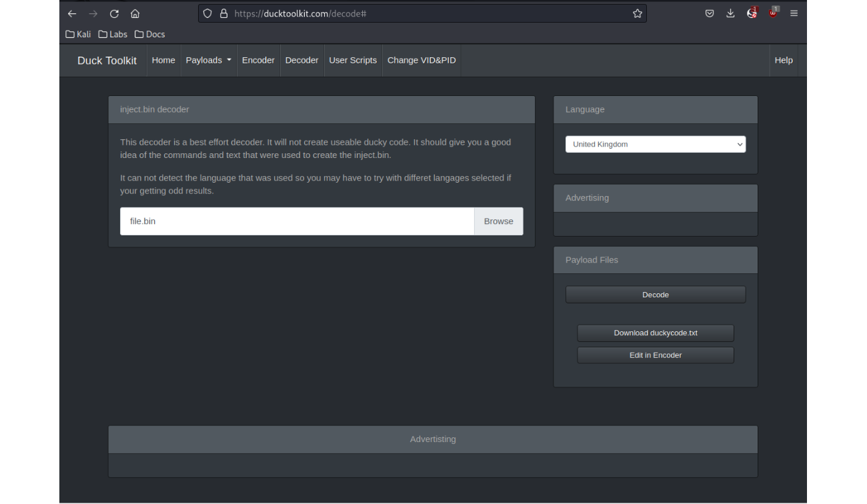Open the browser hamburger menu
Screen dimensions: 867x504
tap(794, 13)
